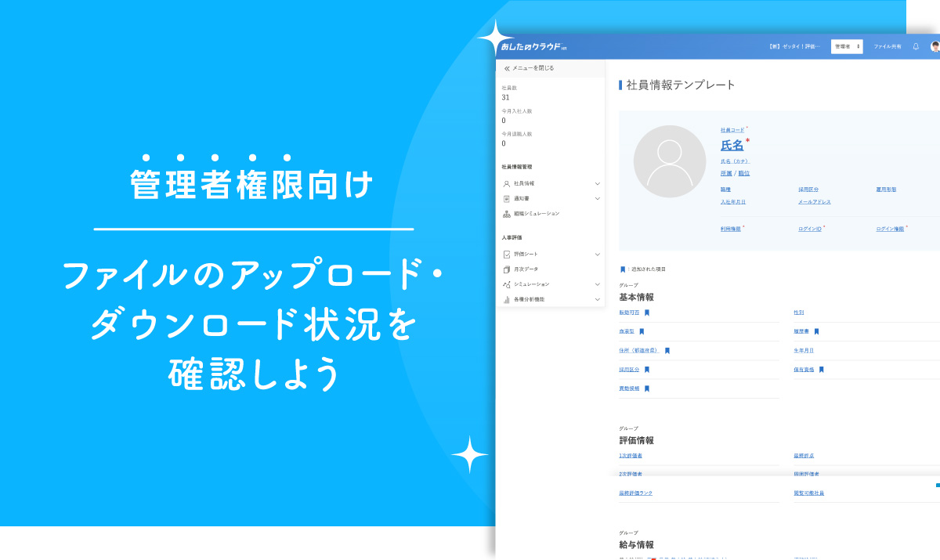Click the 社員情報テンプレート page heading
Image resolution: width=940 pixels, height=560 pixels.
[x=681, y=85]
